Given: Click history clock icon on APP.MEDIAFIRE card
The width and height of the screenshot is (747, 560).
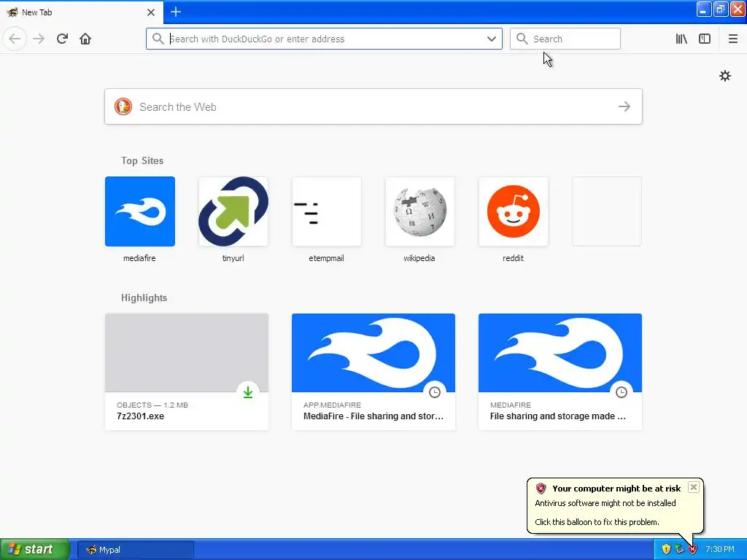Looking at the screenshot, I should (x=435, y=392).
